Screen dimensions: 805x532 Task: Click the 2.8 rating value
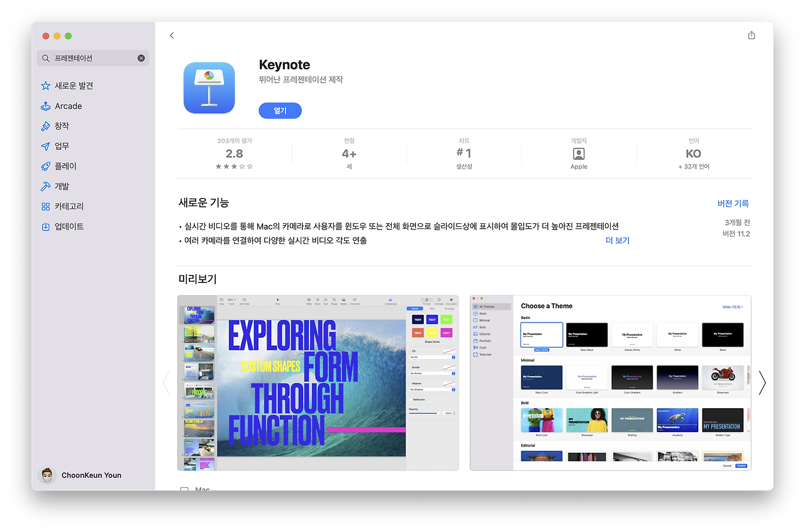coord(235,154)
